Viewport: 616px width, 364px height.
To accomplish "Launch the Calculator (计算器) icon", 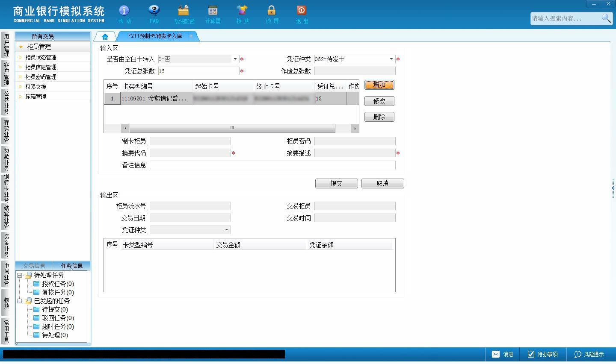I will point(213,14).
